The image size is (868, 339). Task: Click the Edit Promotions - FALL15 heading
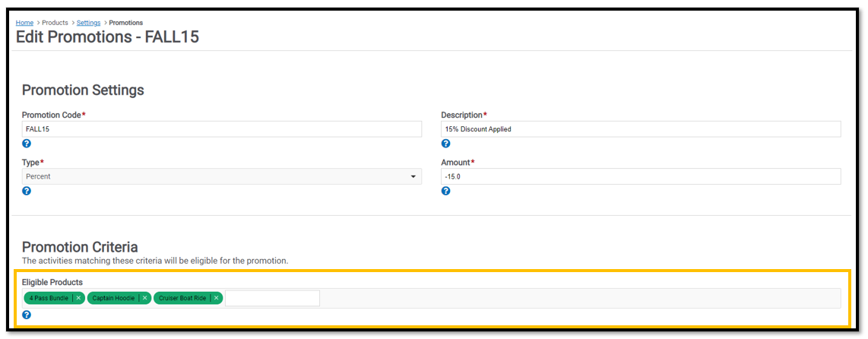(107, 38)
